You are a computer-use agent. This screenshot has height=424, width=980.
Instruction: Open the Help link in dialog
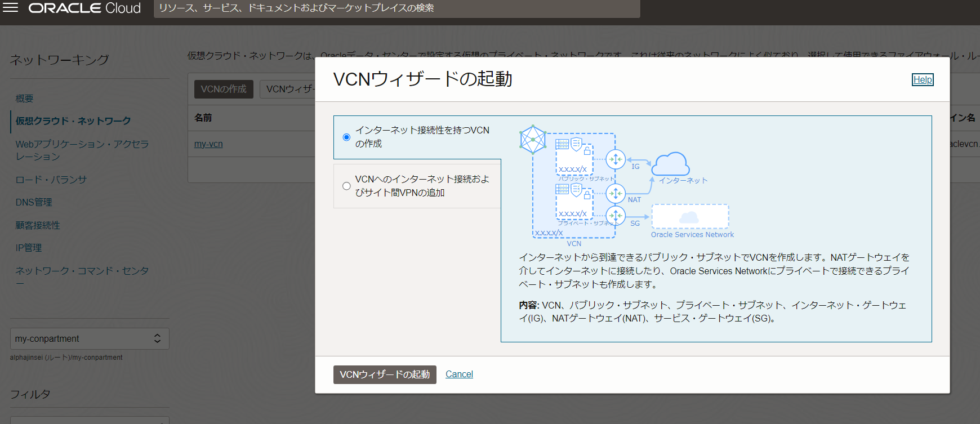[x=923, y=79]
